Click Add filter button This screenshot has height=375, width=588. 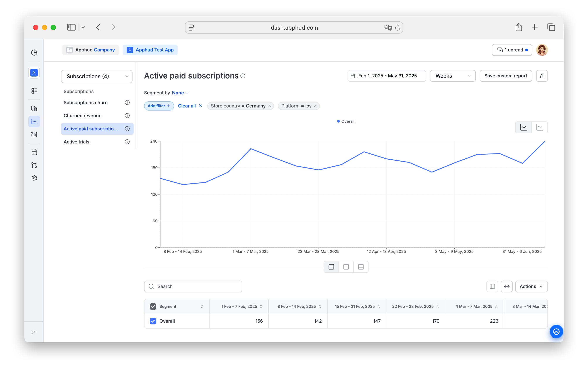click(159, 106)
